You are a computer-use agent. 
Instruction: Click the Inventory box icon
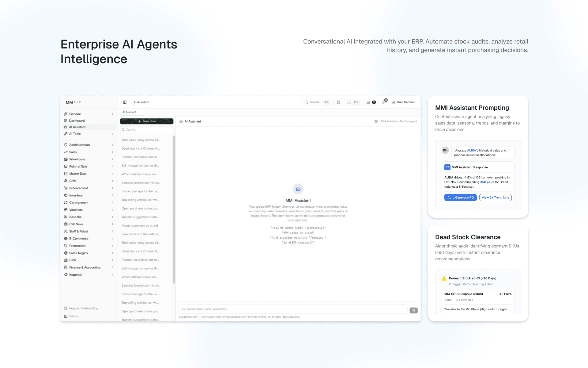point(66,195)
